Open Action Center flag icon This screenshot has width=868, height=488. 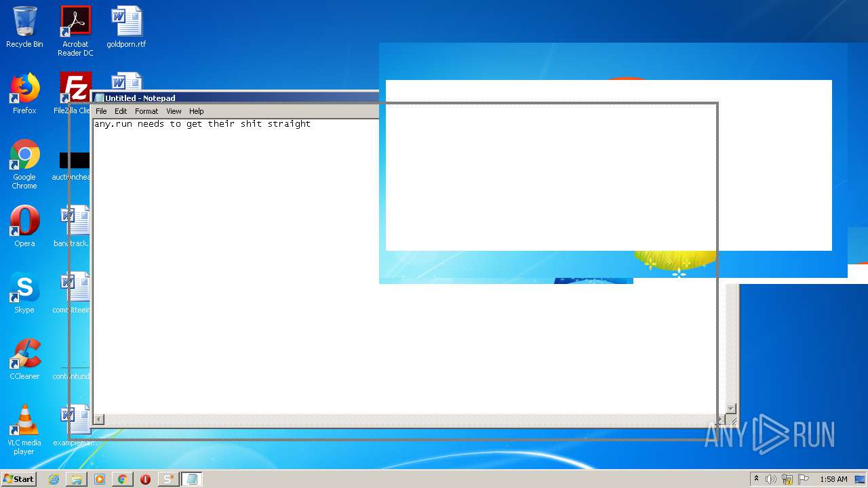(x=804, y=479)
